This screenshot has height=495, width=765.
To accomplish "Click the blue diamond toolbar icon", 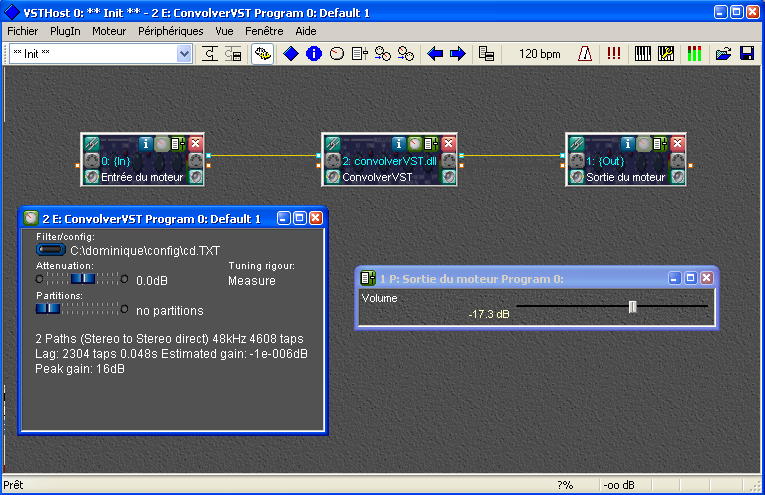I will coord(291,54).
